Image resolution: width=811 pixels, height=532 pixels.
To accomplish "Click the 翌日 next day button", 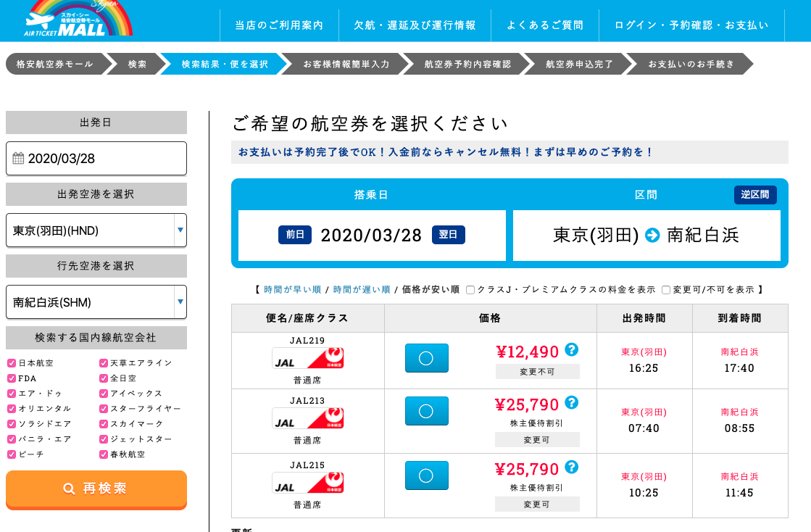I will 449,235.
